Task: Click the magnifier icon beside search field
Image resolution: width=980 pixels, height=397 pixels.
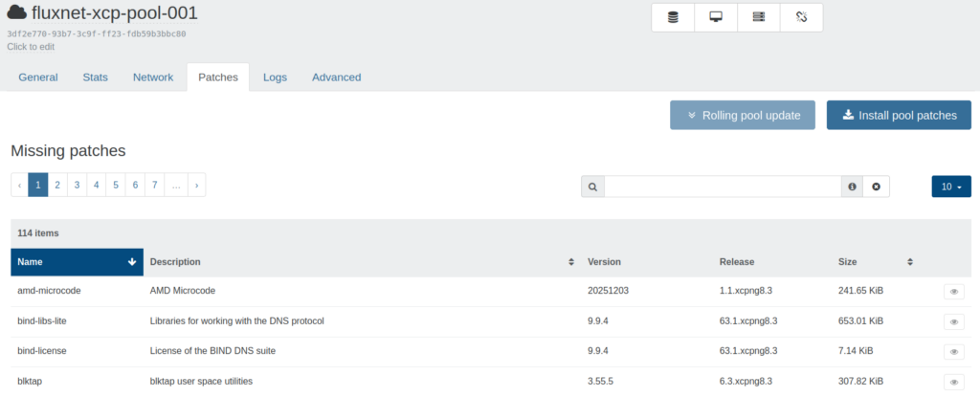Action: pos(592,187)
